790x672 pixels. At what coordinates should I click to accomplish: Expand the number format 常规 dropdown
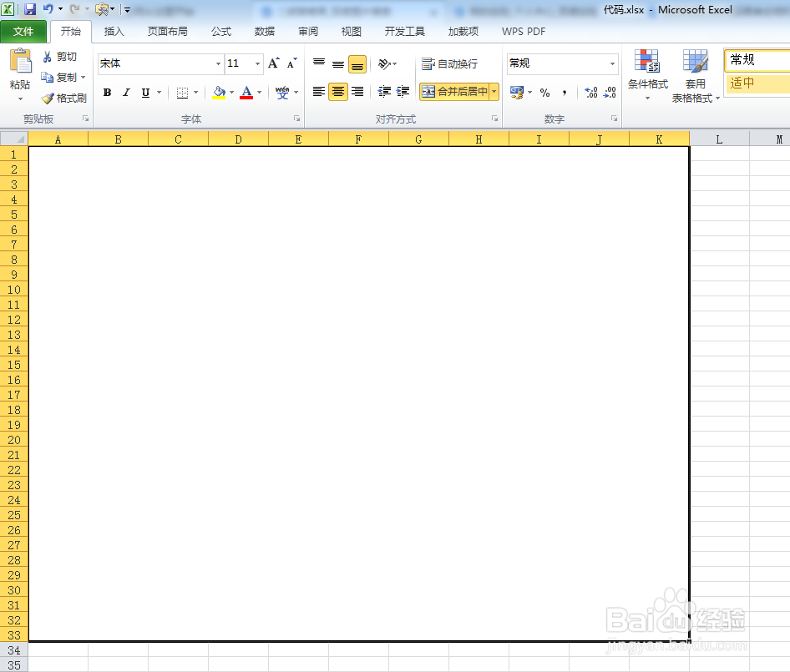pyautogui.click(x=612, y=64)
